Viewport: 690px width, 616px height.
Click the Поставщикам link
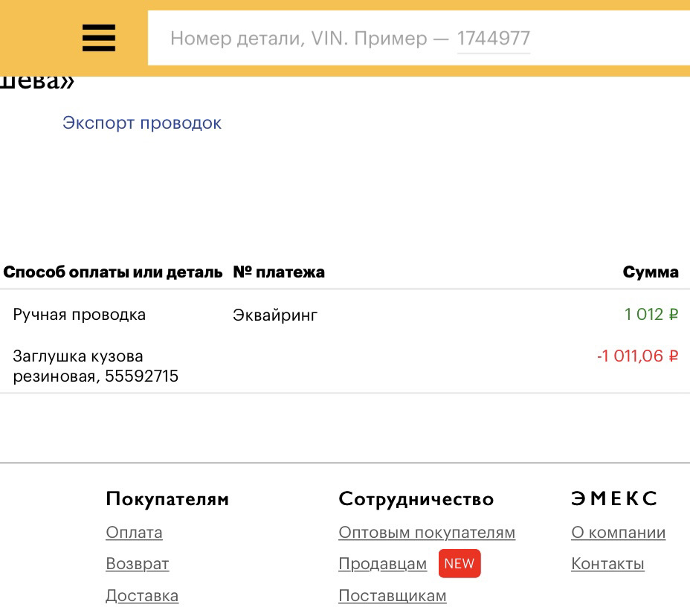coord(392,595)
